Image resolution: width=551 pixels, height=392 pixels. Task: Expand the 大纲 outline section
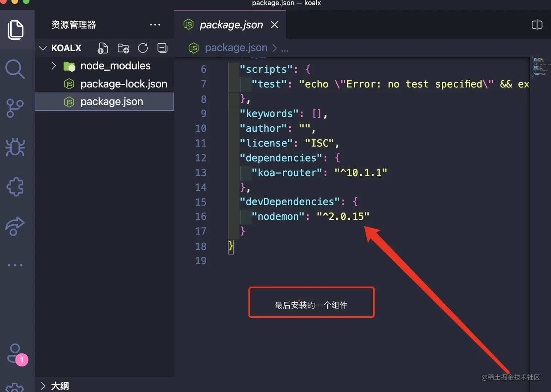[43, 386]
